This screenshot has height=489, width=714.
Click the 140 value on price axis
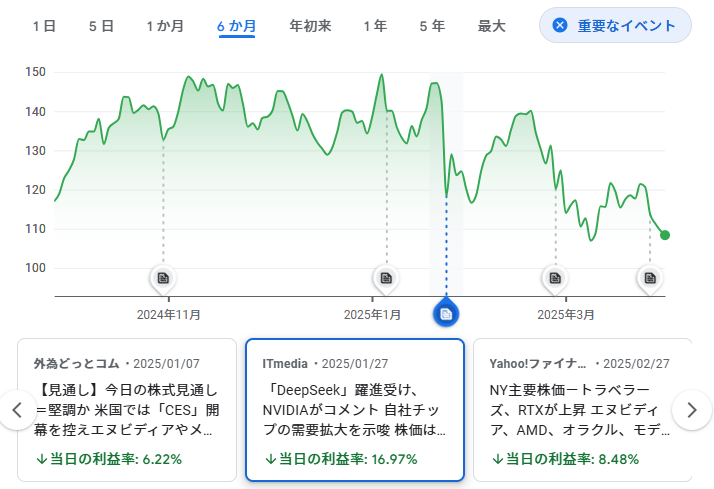coord(36,112)
